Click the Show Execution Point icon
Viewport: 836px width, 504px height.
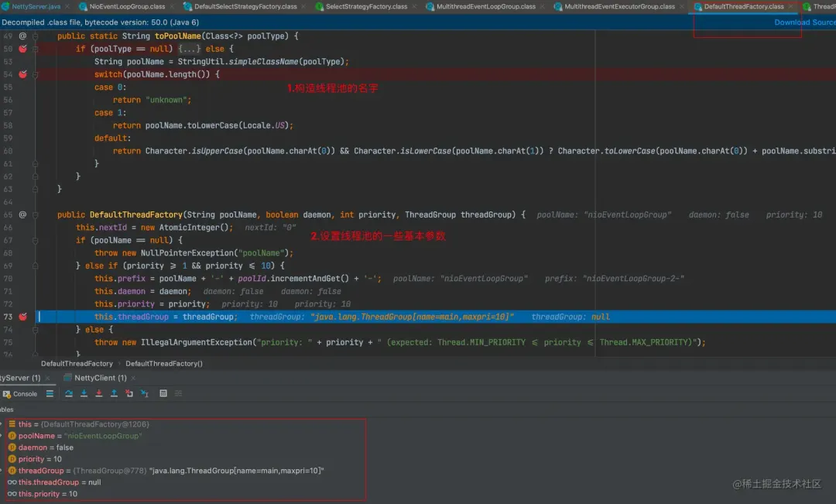tap(50, 393)
